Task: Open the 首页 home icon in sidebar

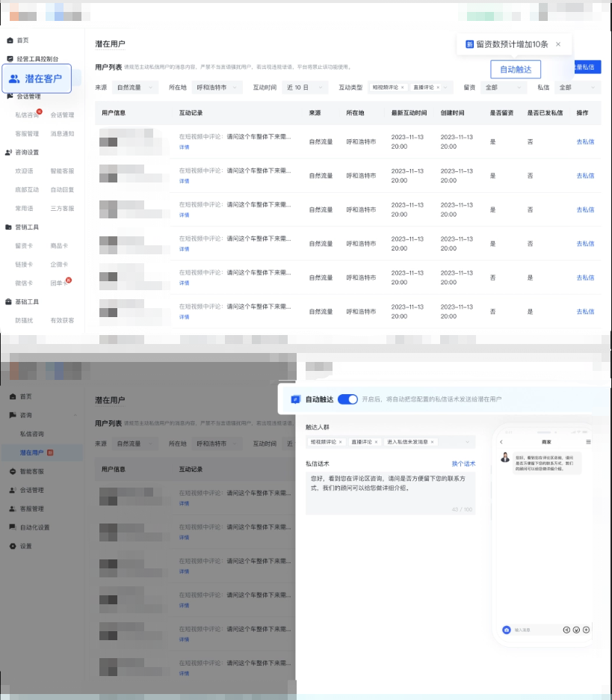Action: (9, 40)
